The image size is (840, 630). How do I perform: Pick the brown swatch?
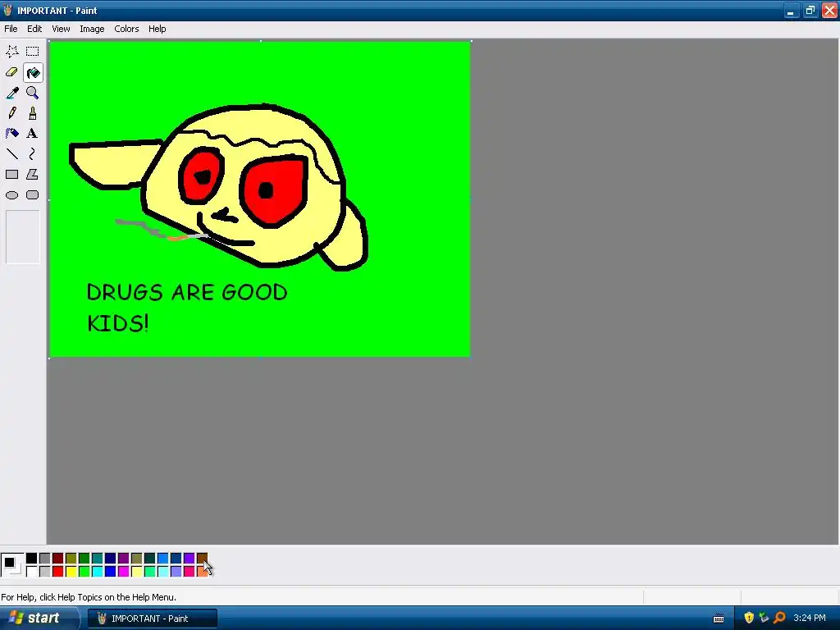coord(202,559)
